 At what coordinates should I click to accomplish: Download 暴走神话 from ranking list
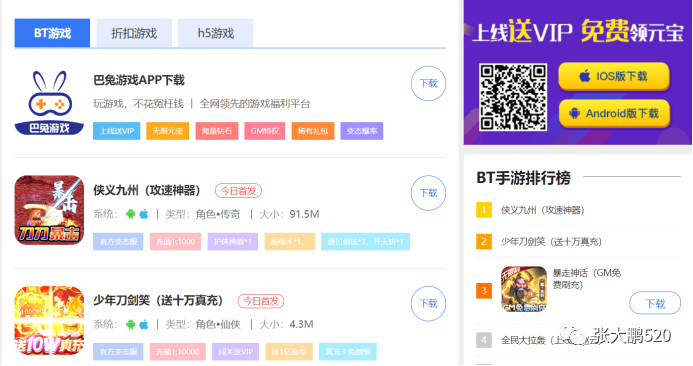coord(655,303)
